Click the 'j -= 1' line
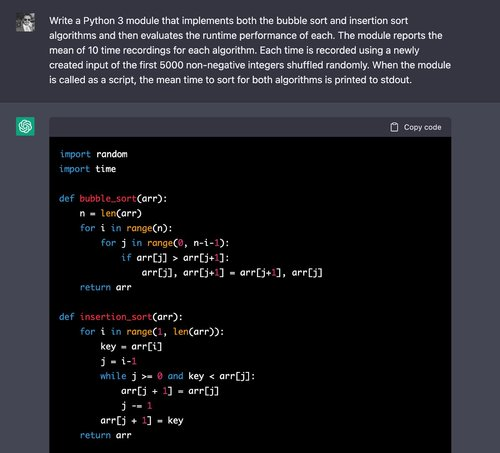The height and width of the screenshot is (453, 500). tap(137, 406)
